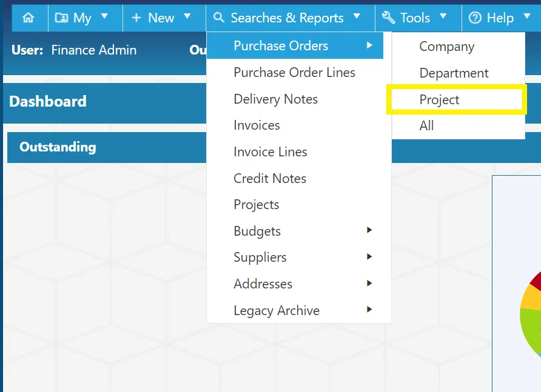
Task: Click the Dashboard heading
Action: [x=48, y=101]
